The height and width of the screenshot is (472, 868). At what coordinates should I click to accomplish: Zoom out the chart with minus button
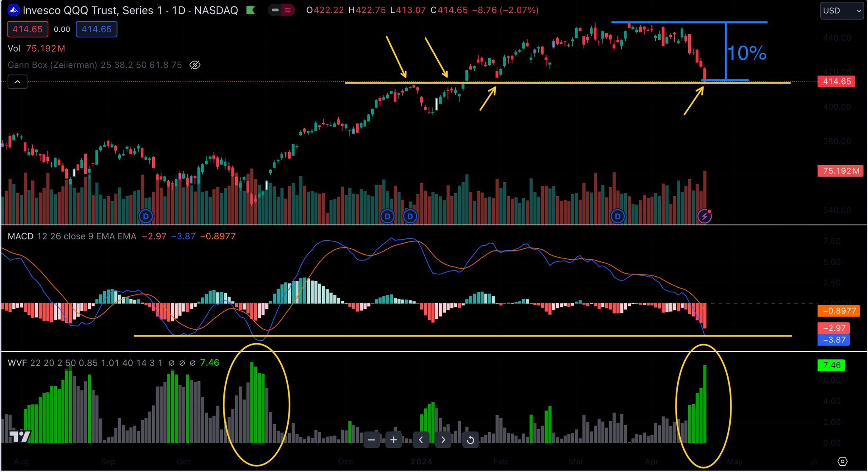click(372, 440)
